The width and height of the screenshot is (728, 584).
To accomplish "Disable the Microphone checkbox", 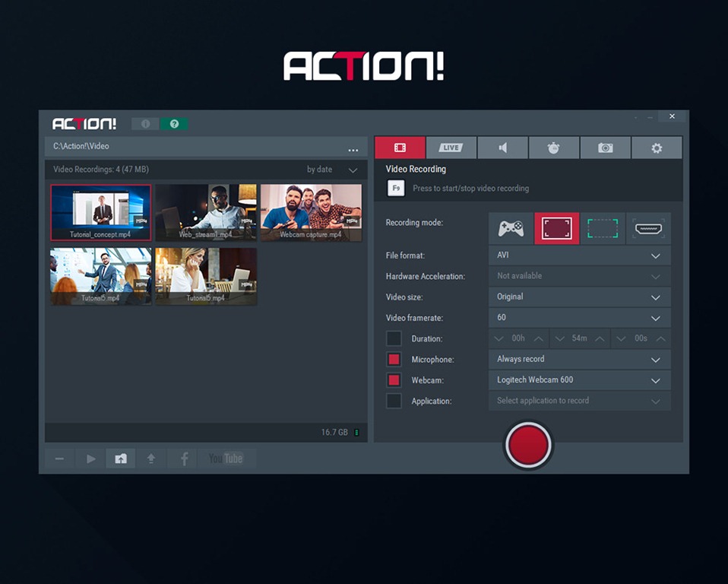I will point(394,359).
